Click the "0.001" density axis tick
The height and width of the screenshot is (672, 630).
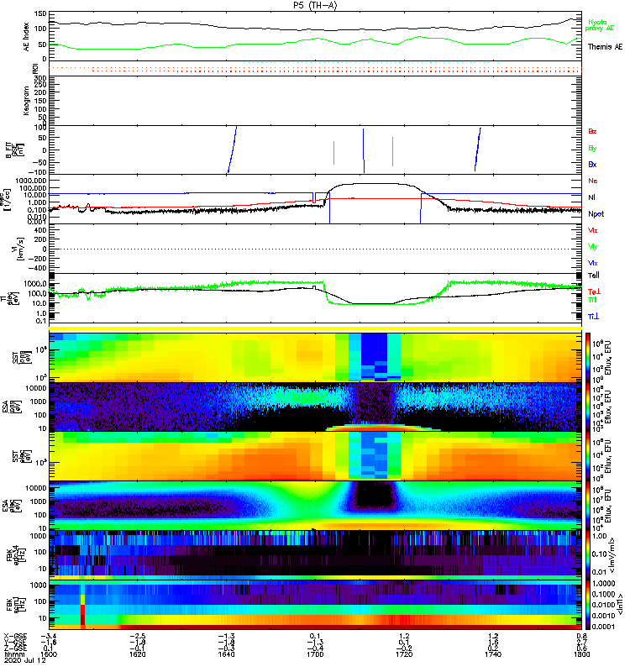coord(36,222)
